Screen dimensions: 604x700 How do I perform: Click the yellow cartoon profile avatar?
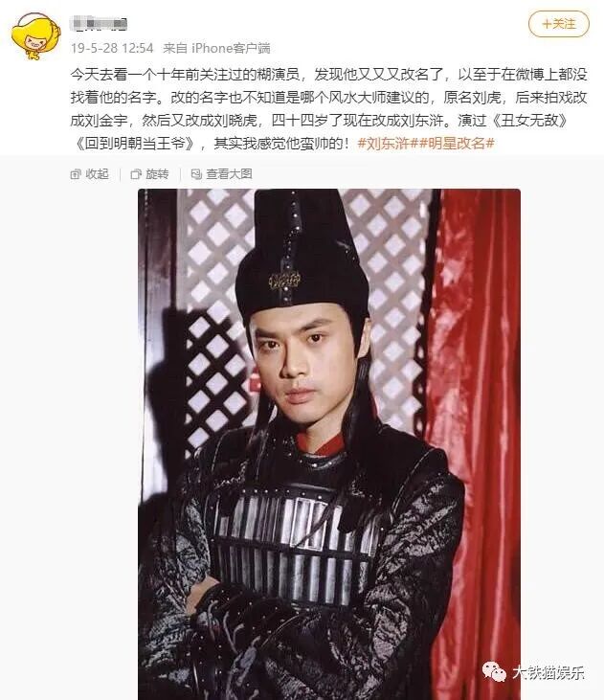(35, 36)
